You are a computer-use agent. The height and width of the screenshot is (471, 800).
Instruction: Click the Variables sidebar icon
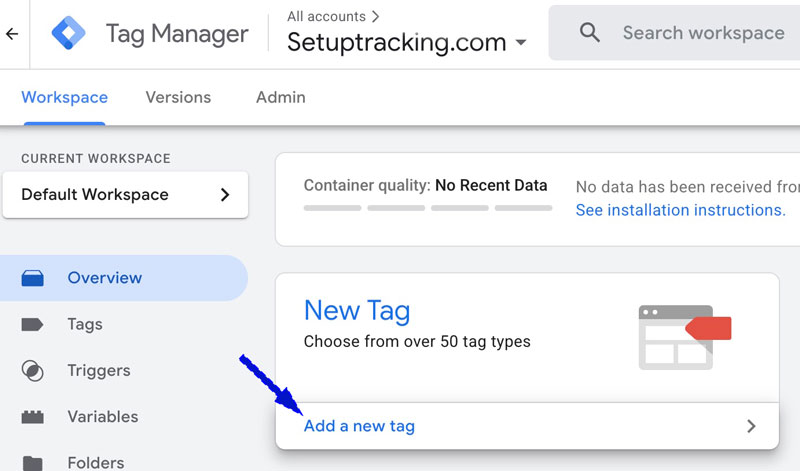point(33,417)
